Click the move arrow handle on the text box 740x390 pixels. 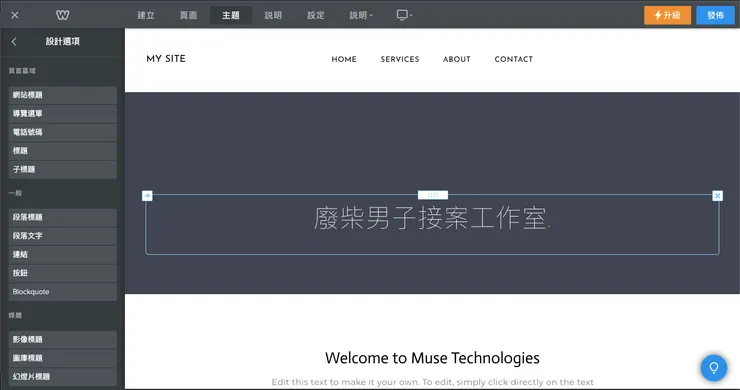pos(147,195)
